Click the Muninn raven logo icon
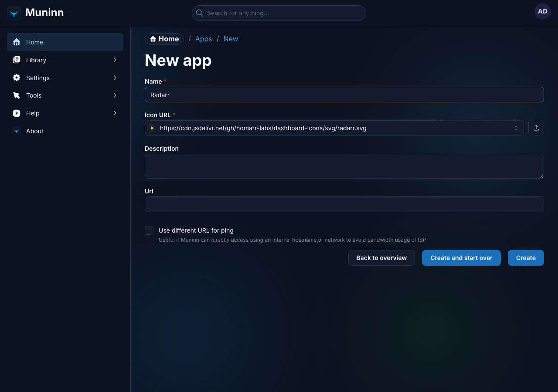 [x=14, y=13]
